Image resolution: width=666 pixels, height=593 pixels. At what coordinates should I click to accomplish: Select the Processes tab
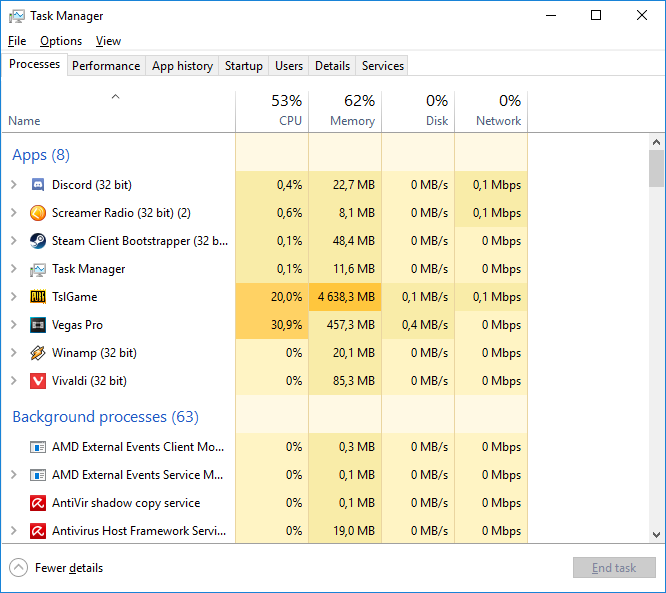point(34,64)
